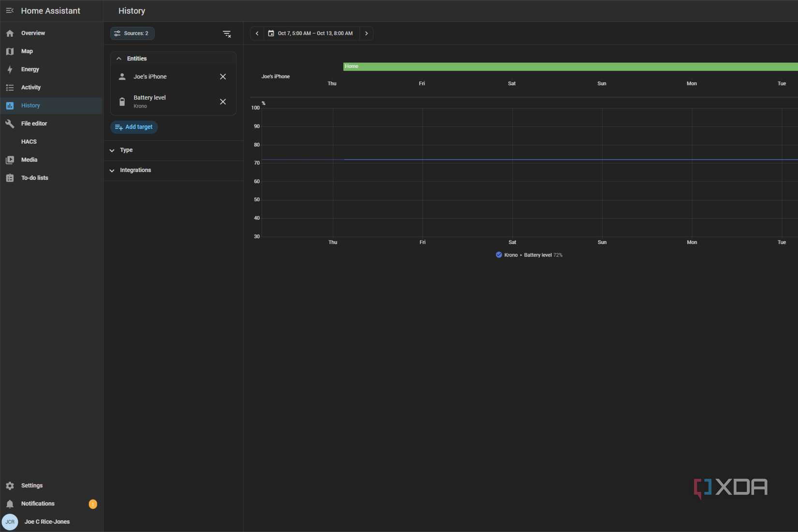The width and height of the screenshot is (798, 532).
Task: Click the Joe's iPhone timeline label
Action: [276, 76]
